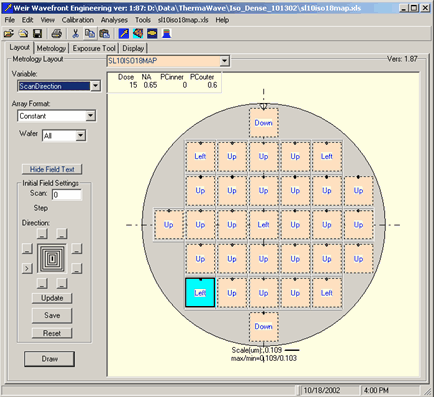435x397 pixels.
Task: Select the Left field at wafer center
Action: 263,225
